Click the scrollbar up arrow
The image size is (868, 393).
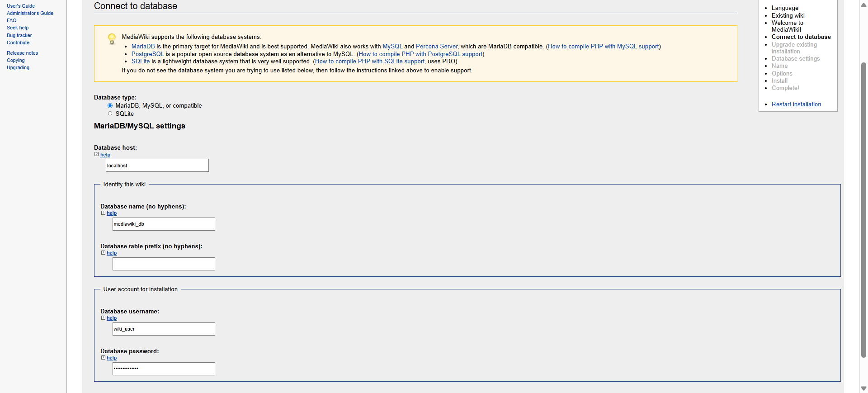863,5
